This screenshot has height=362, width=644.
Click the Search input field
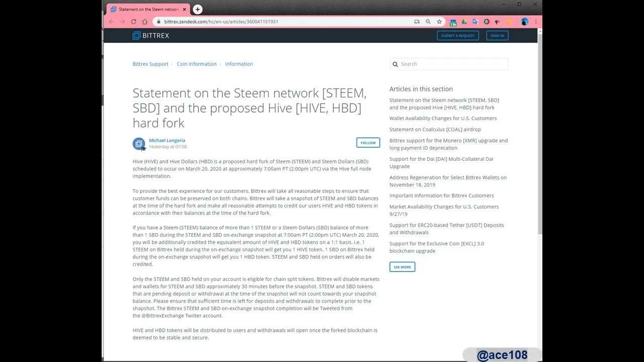449,64
